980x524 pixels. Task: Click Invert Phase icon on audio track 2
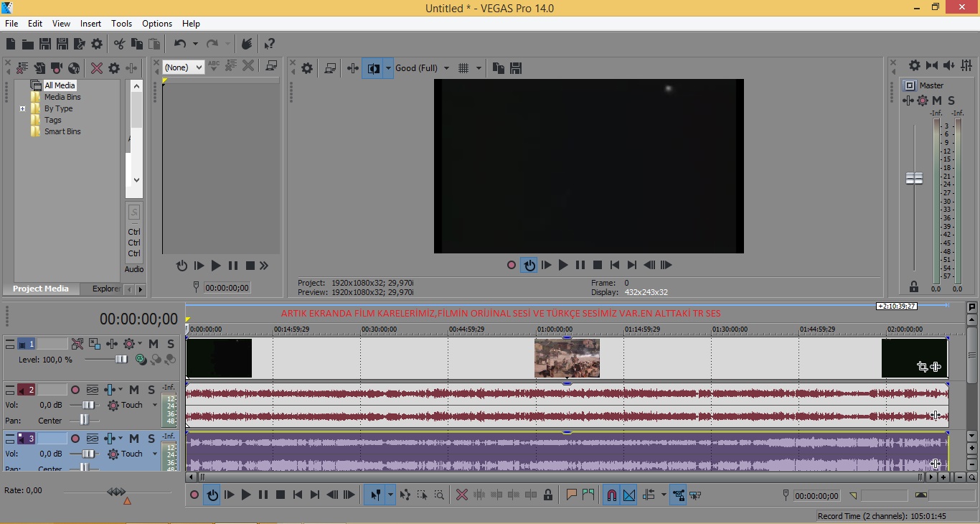93,390
